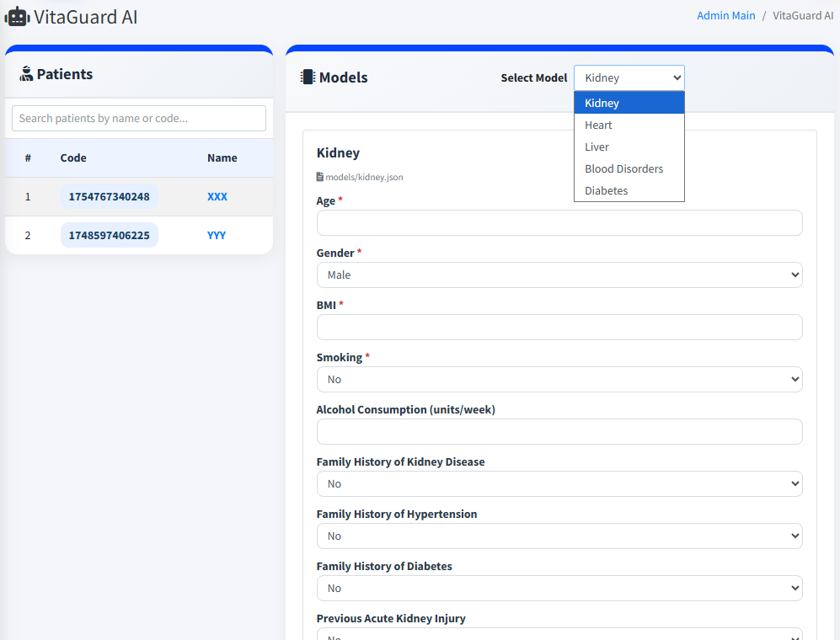The height and width of the screenshot is (640, 840).
Task: Expand Family History of Diabetes dropdown
Action: 559,588
